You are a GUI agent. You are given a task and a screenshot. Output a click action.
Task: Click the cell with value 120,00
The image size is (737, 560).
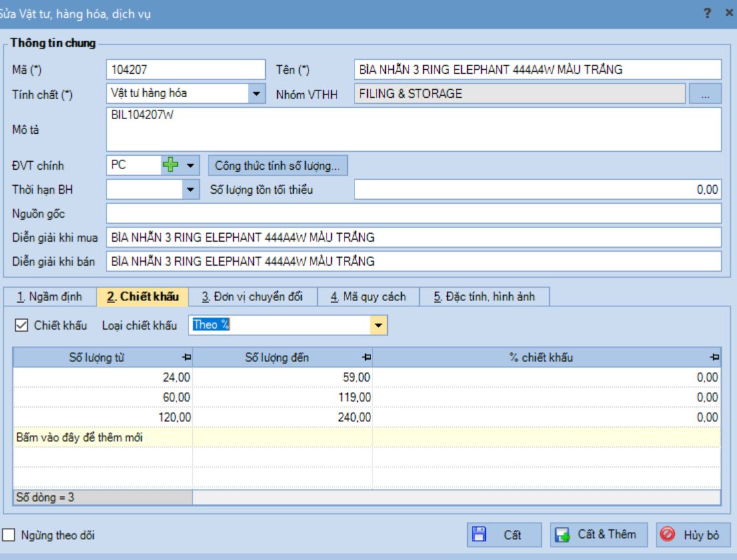tap(103, 418)
